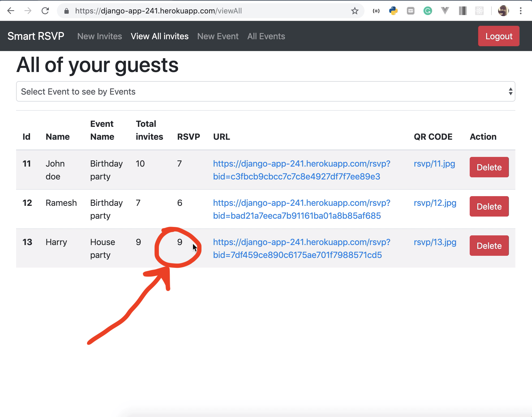Go to New Invites nav item
The image size is (532, 417).
point(100,36)
